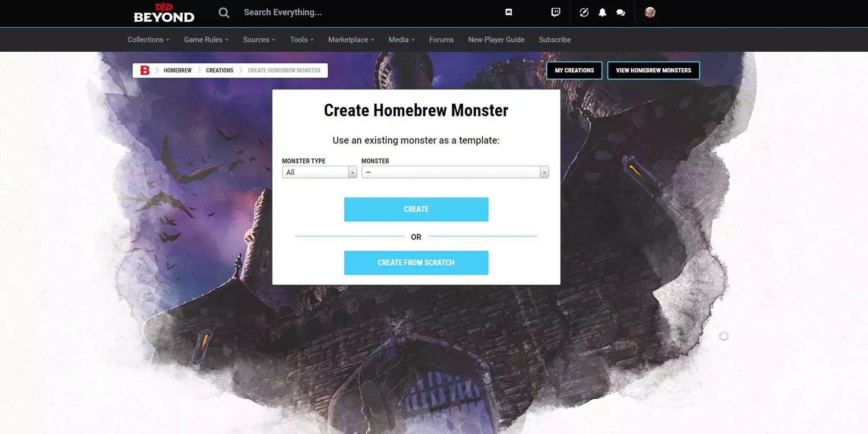The height and width of the screenshot is (434, 868).
Task: Click the D&D Beyond logo
Action: pyautogui.click(x=164, y=13)
